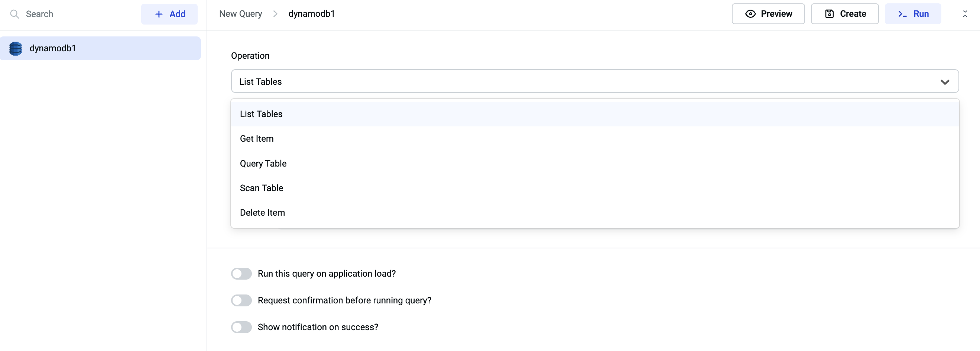The height and width of the screenshot is (351, 980).
Task: Click the DynamoDB database icon
Action: pyautogui.click(x=16, y=48)
